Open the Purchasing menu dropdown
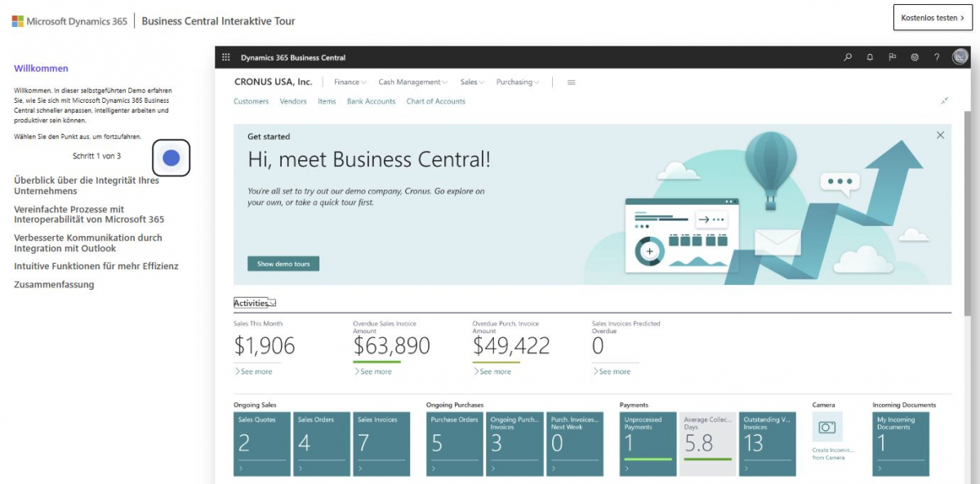This screenshot has width=980, height=484. (x=518, y=82)
